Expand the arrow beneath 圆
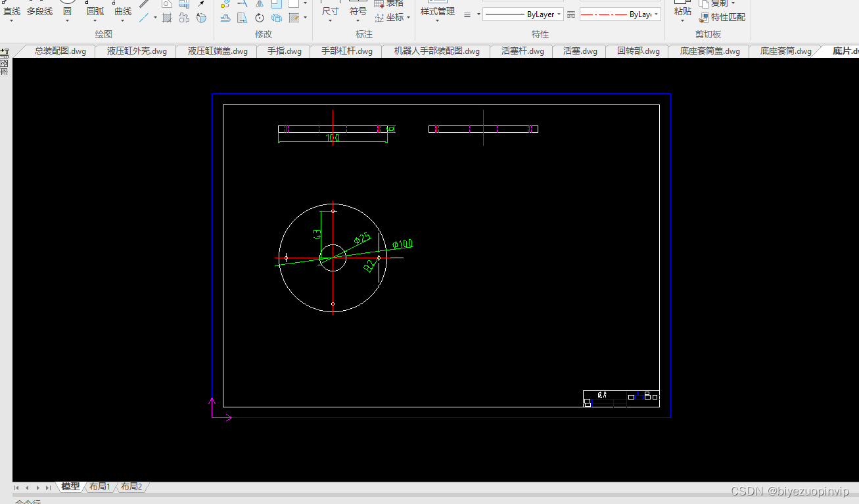This screenshot has width=859, height=504. tap(68, 21)
